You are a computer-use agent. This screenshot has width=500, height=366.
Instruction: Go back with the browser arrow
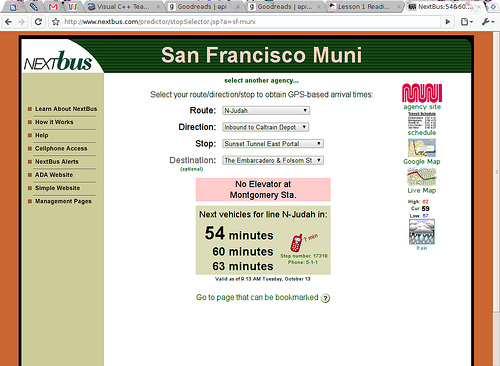click(x=9, y=22)
